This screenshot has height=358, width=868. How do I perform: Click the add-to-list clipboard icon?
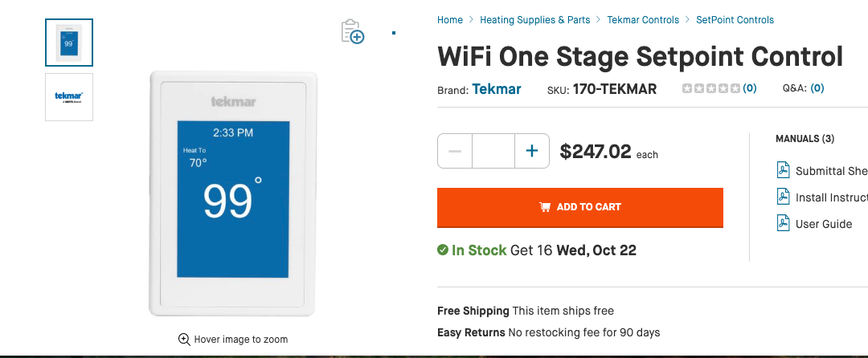tap(352, 32)
